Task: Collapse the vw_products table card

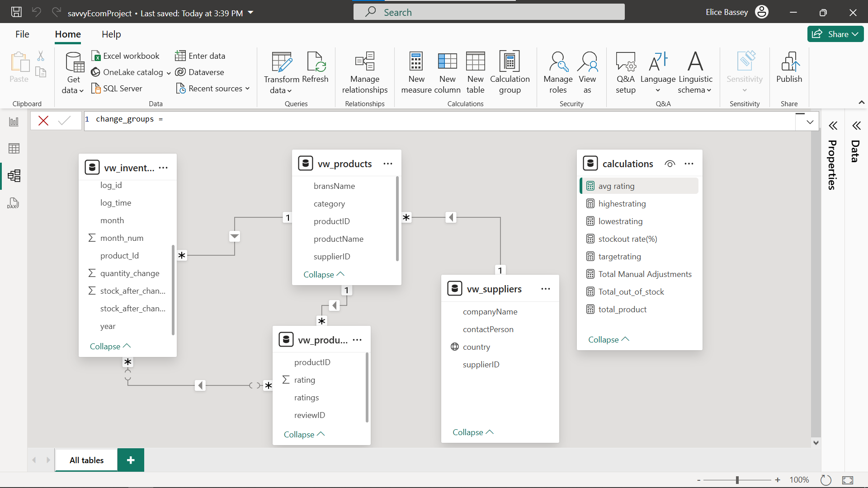Action: (324, 274)
